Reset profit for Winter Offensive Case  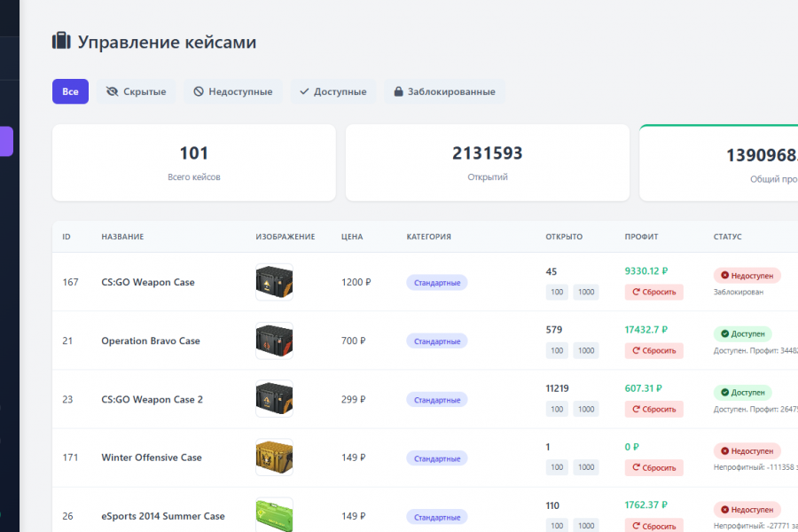[654, 467]
